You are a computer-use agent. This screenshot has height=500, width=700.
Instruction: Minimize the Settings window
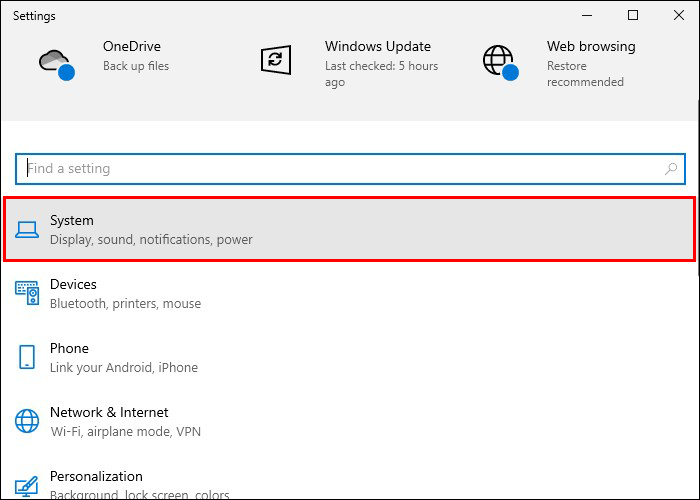point(587,16)
